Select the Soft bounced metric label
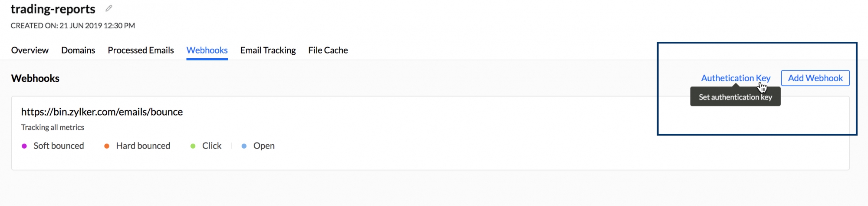This screenshot has width=868, height=206. [59, 146]
